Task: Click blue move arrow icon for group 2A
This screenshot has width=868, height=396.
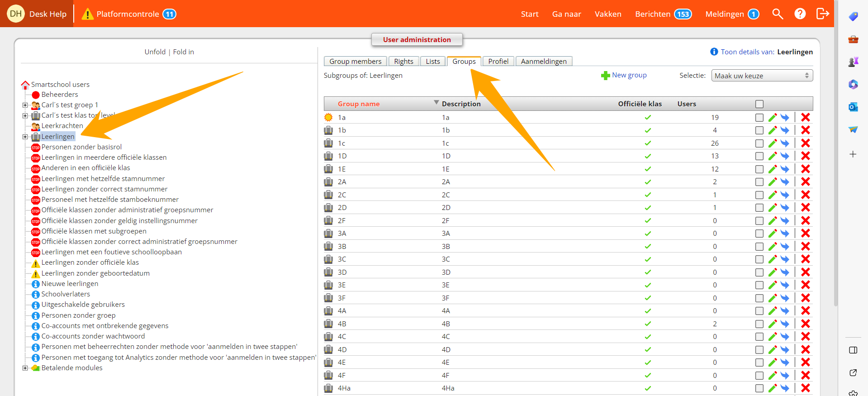Action: click(785, 182)
